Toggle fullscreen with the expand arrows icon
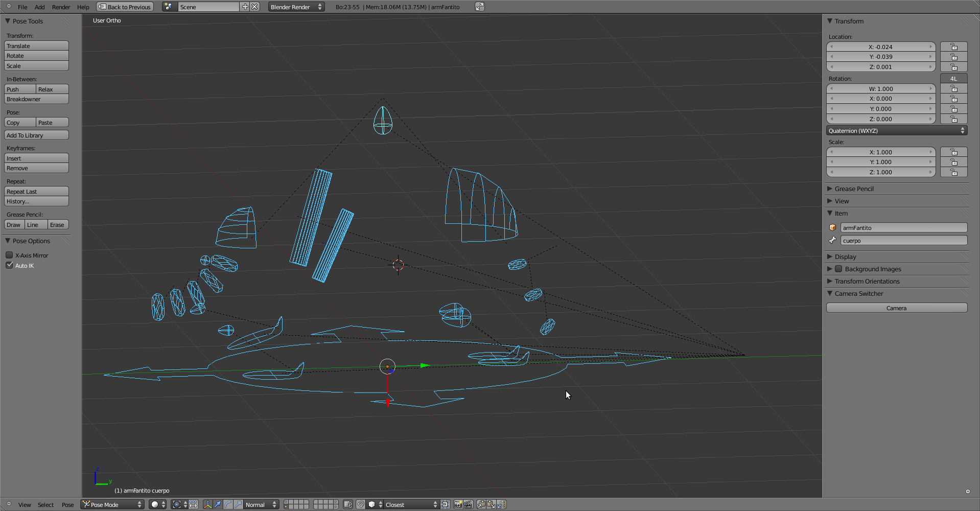The width and height of the screenshot is (980, 511). 479,7
